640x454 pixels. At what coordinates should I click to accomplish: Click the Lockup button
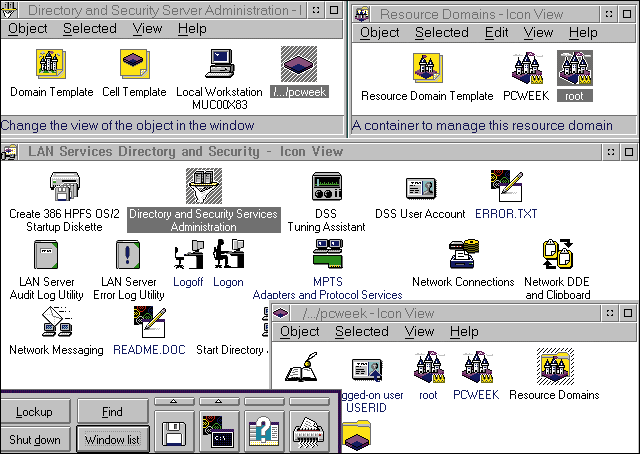coord(35,412)
